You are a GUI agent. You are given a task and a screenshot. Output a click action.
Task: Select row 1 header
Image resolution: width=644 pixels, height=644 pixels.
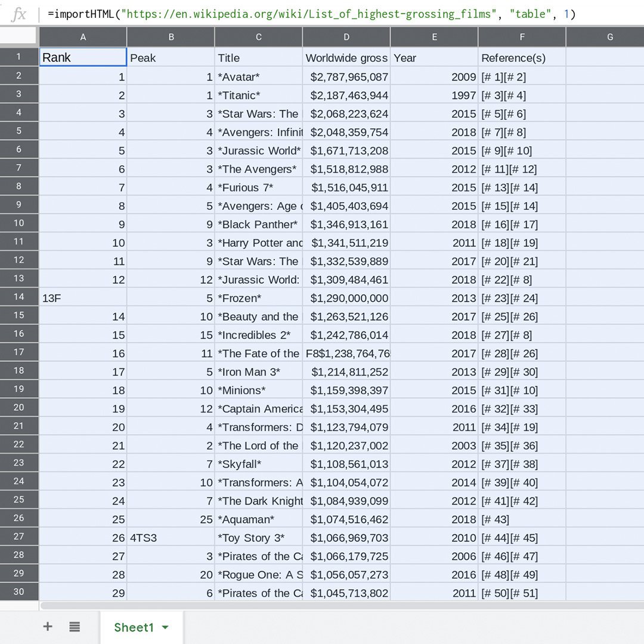tap(19, 57)
